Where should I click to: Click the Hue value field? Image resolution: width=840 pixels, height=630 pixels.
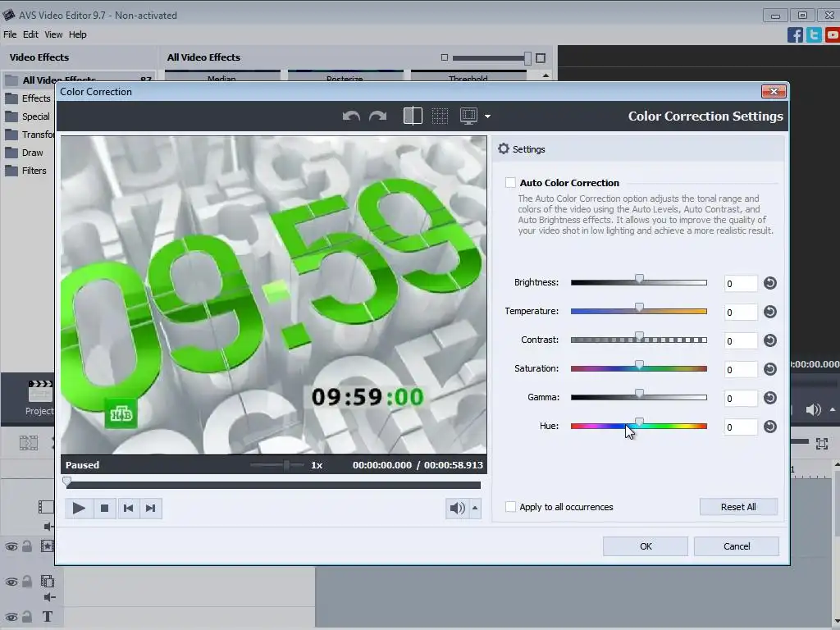click(741, 427)
